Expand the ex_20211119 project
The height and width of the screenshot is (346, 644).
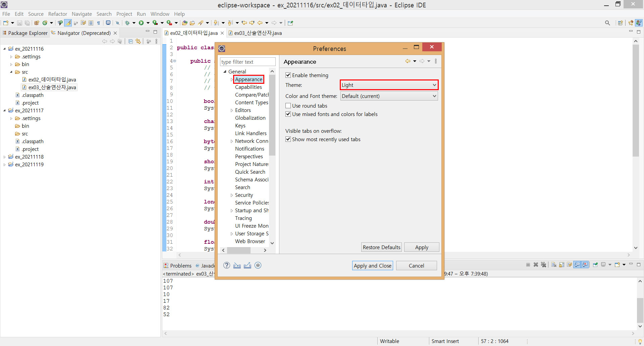pyautogui.click(x=4, y=165)
